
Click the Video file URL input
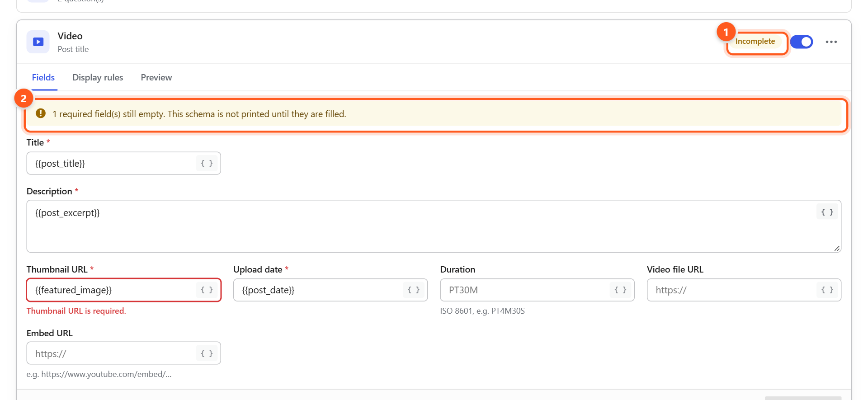(x=744, y=290)
